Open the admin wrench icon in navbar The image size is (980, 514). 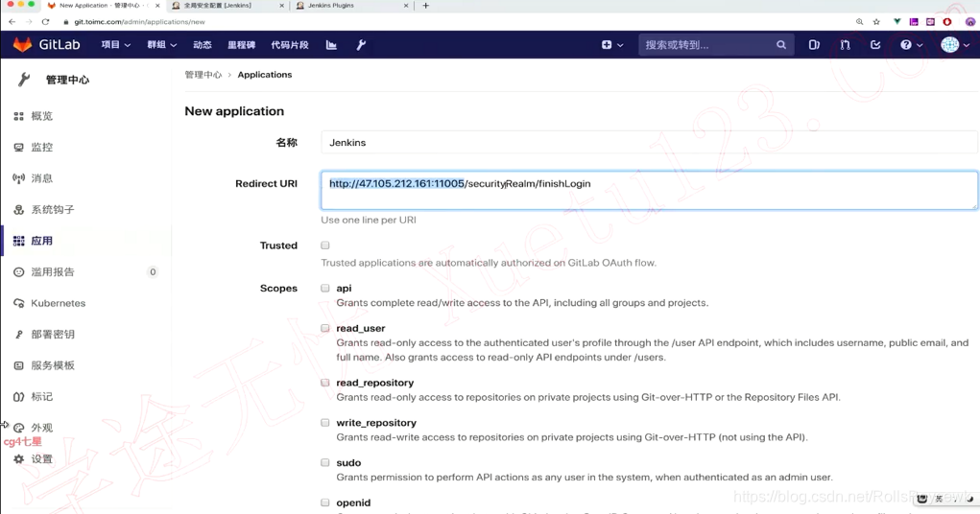click(x=361, y=45)
